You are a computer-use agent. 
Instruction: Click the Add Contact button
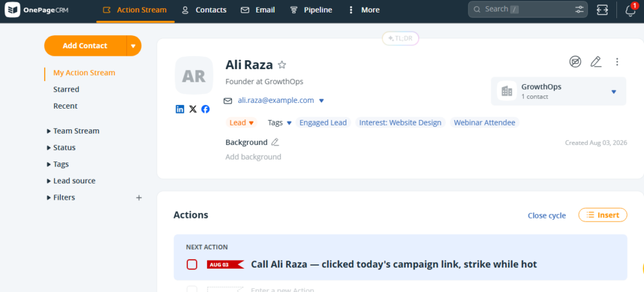(85, 45)
